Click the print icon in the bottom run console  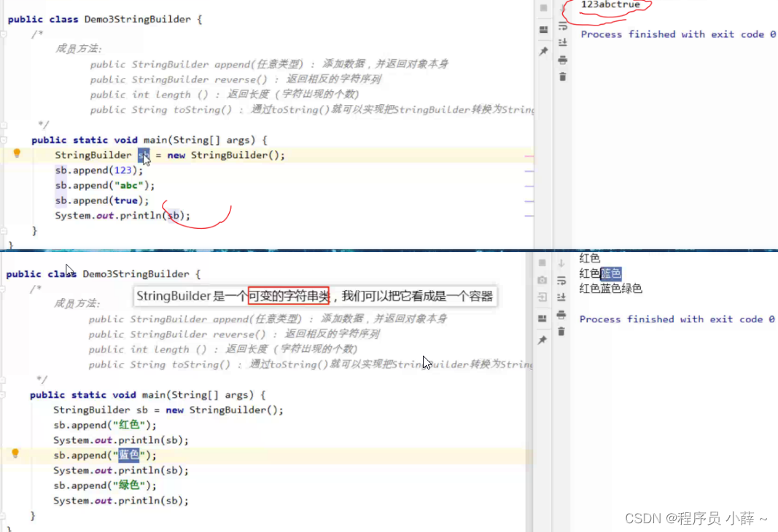tap(562, 315)
